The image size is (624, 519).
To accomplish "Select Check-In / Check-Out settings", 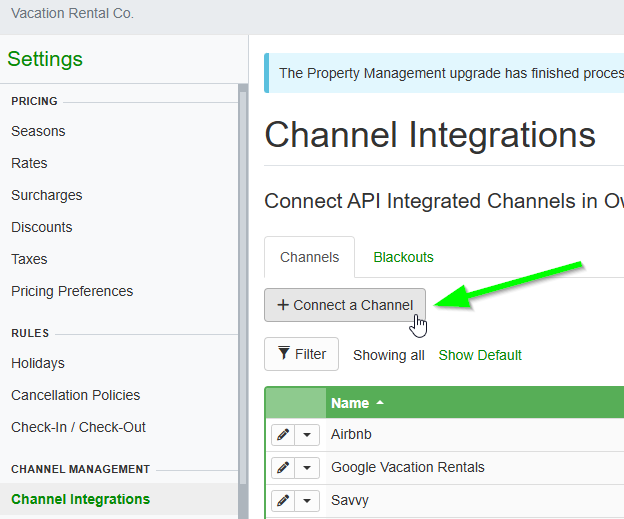I will click(78, 427).
